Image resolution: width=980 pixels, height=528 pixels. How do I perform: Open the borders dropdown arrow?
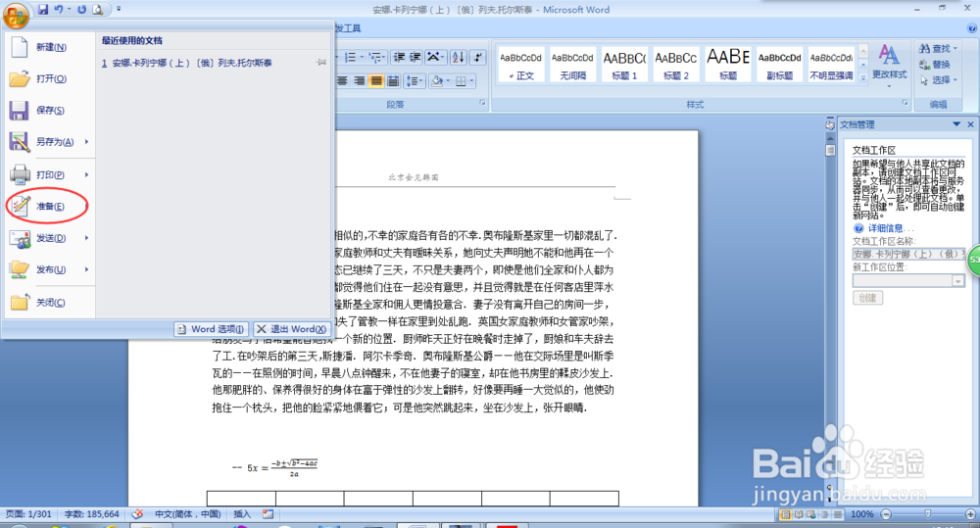click(x=471, y=80)
